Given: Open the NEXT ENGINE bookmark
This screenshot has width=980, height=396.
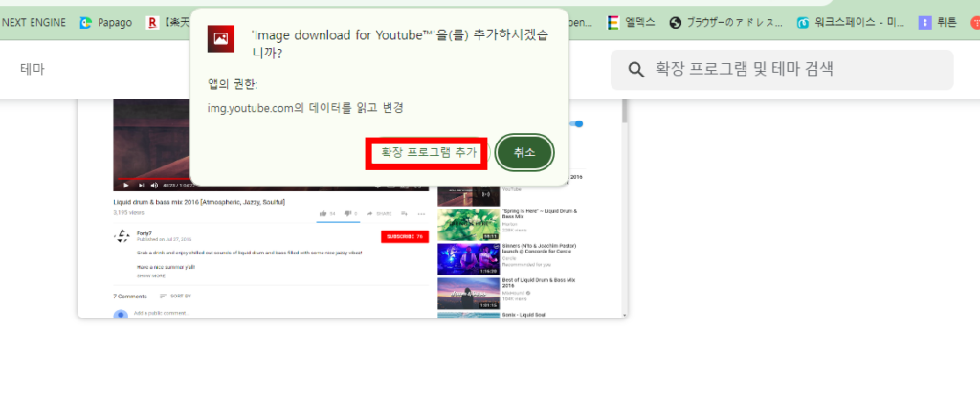Looking at the screenshot, I should tap(33, 23).
